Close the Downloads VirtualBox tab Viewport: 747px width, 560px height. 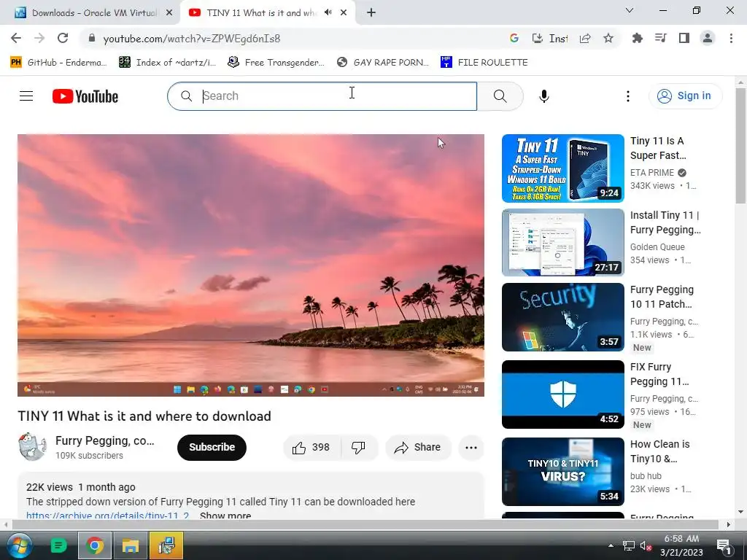pos(169,13)
